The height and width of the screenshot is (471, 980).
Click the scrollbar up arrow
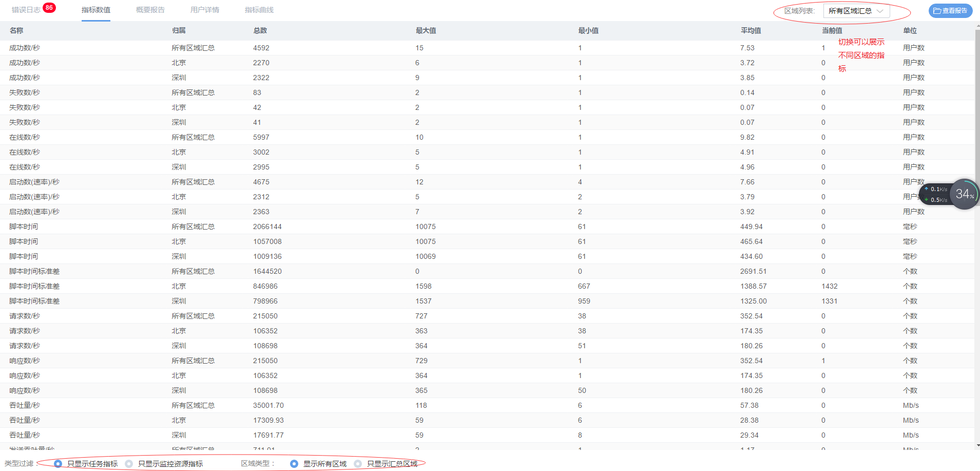coord(977,25)
